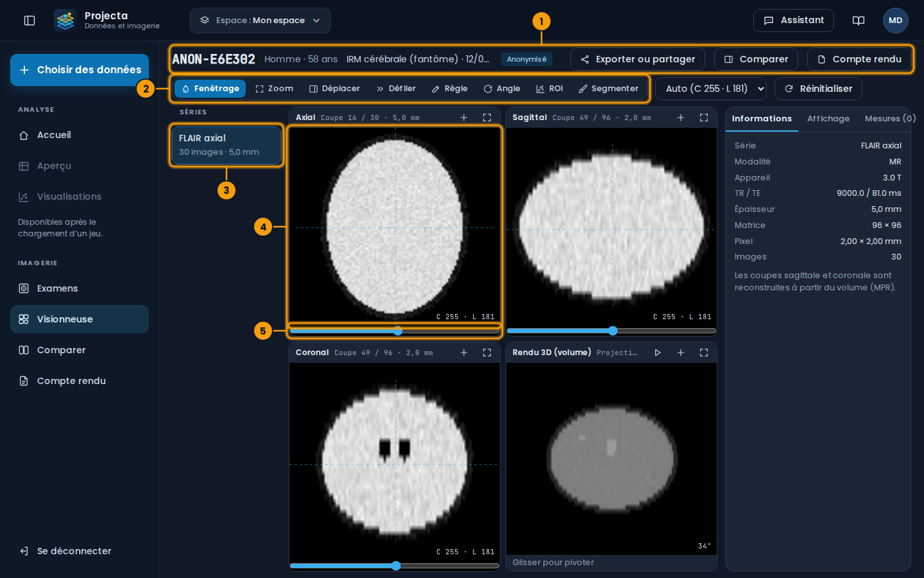Click Se déconnecter to log out
Image resolution: width=924 pixels, height=578 pixels.
pyautogui.click(x=80, y=551)
